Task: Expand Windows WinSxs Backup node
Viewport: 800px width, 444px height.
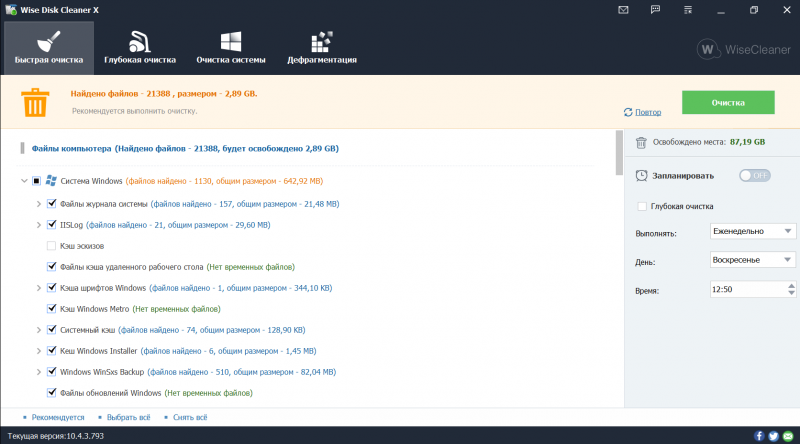Action: pyautogui.click(x=39, y=372)
